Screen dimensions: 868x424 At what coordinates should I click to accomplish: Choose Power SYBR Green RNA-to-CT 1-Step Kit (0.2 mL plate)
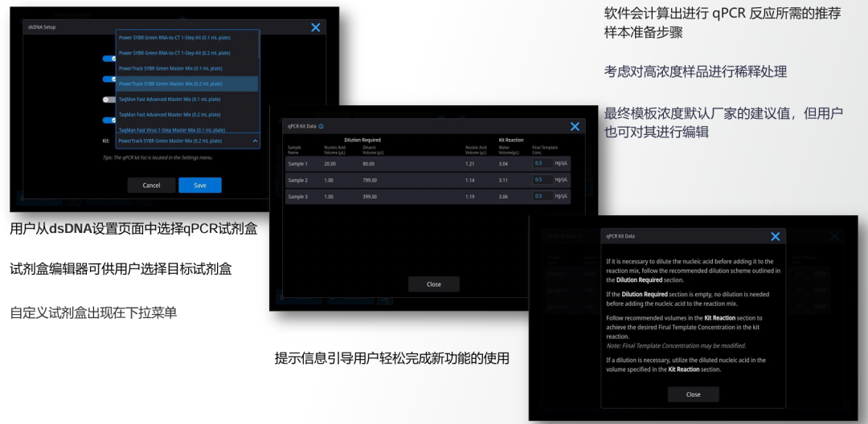[186, 53]
